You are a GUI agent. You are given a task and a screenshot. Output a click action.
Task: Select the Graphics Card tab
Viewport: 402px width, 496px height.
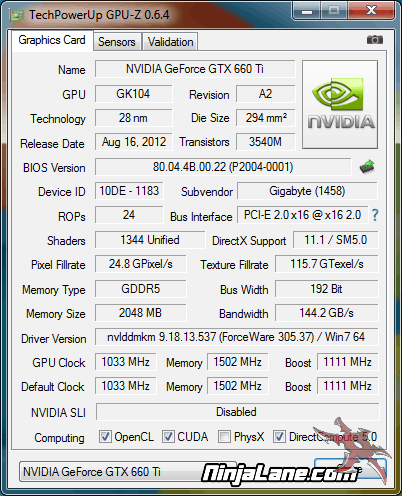click(x=52, y=40)
